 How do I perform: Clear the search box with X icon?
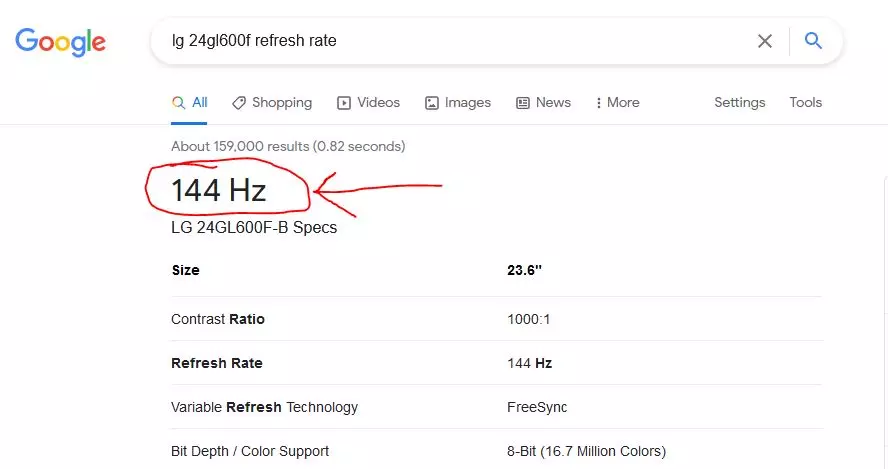coord(765,41)
